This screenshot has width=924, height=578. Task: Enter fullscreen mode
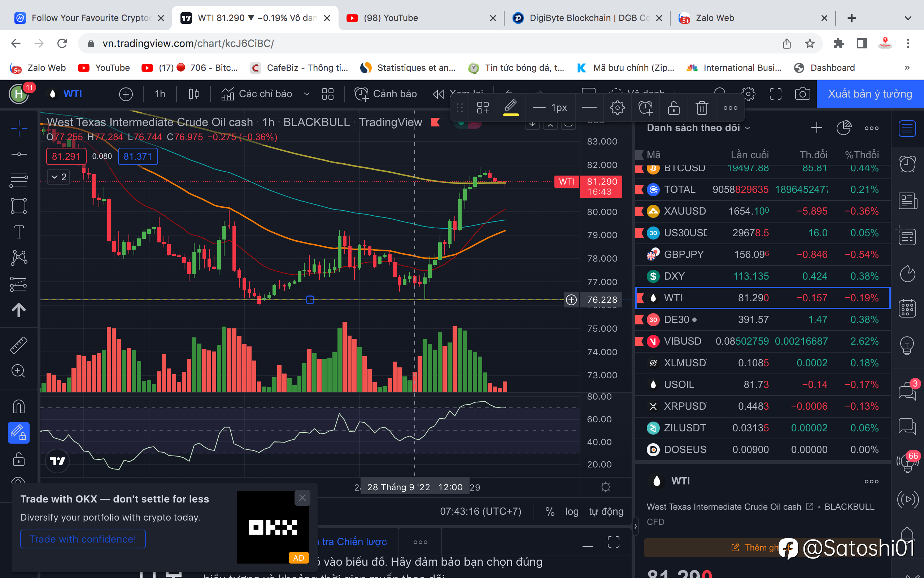click(x=775, y=94)
